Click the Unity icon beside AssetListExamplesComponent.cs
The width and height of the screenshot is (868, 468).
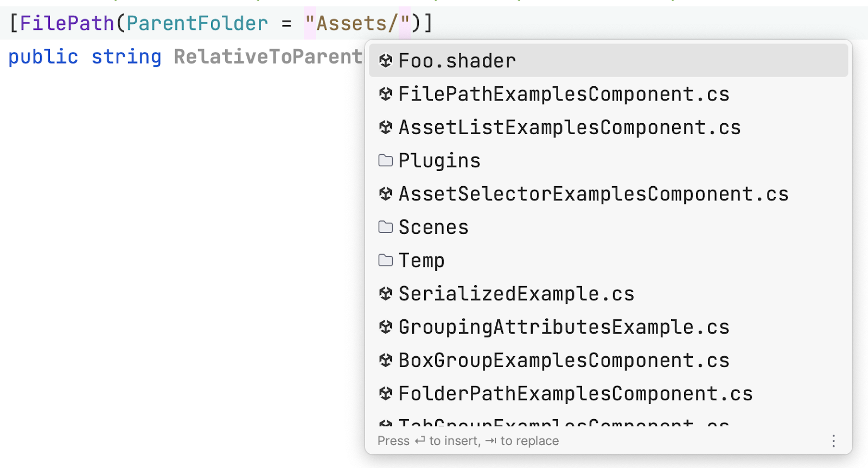[x=386, y=127]
